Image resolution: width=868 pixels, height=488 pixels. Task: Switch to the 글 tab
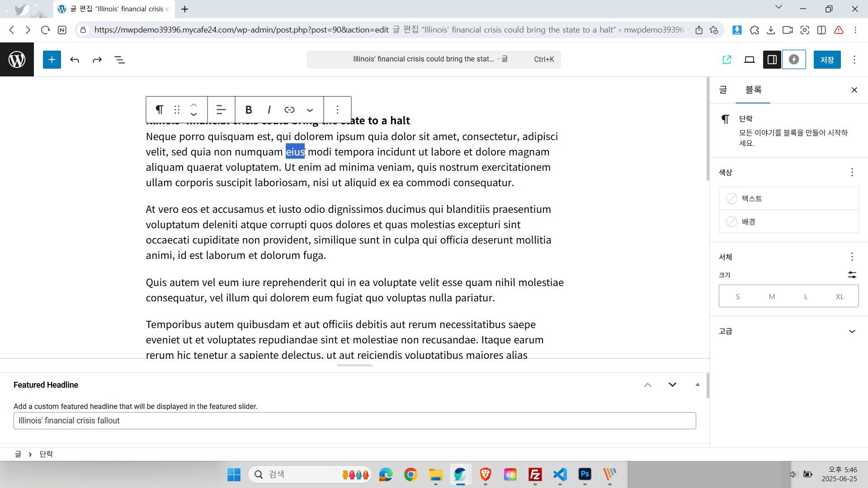click(723, 90)
